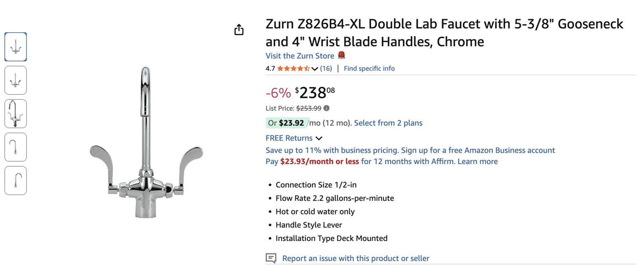Open Select from 2 plans link
Screen dimensions: 644x273
click(388, 123)
